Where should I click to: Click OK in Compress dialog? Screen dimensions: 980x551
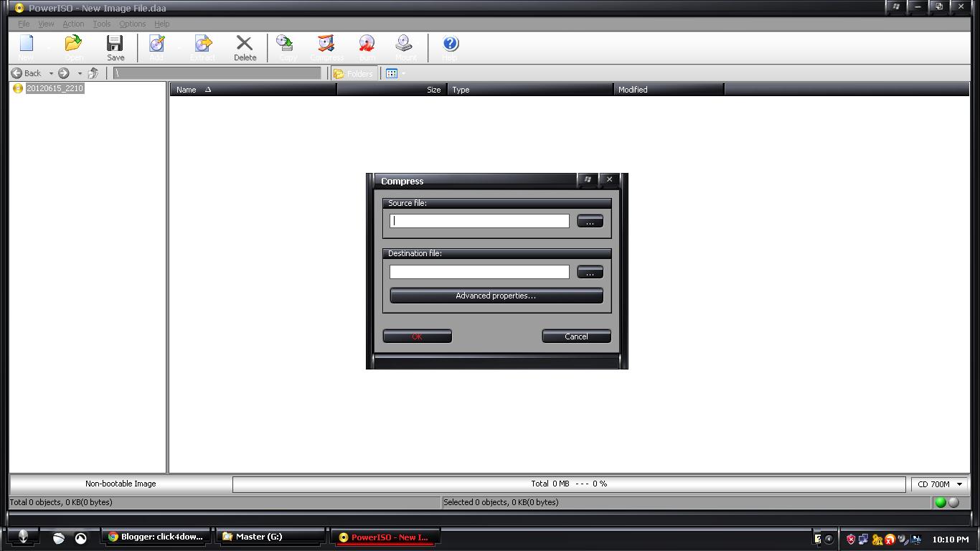pyautogui.click(x=417, y=336)
